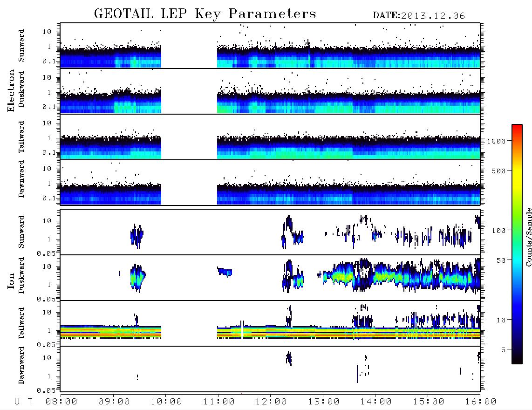Click the 500 color bar tick value
This screenshot has width=532, height=410.
click(498, 171)
